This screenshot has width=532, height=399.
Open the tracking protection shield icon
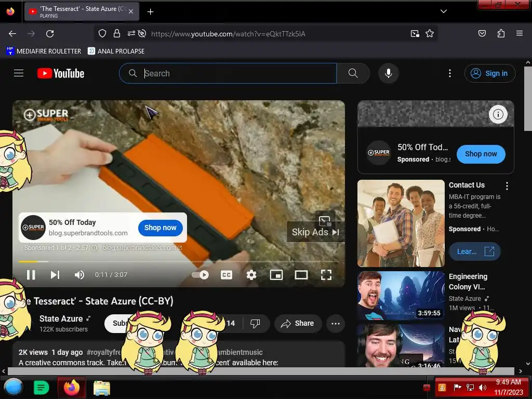pos(102,33)
